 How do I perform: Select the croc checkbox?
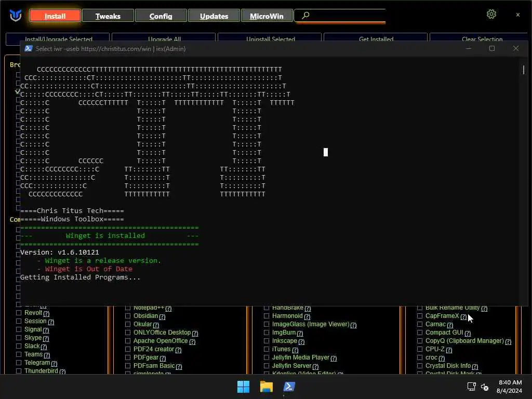(420, 357)
